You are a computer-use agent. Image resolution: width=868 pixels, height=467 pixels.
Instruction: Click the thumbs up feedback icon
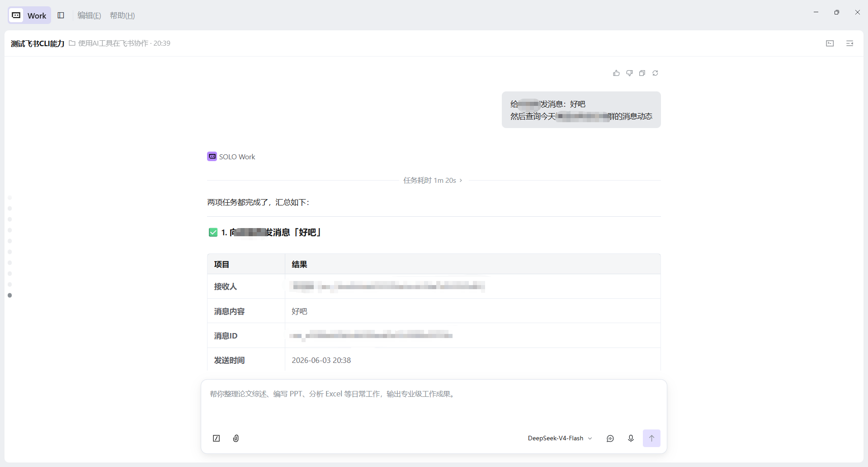pos(616,73)
